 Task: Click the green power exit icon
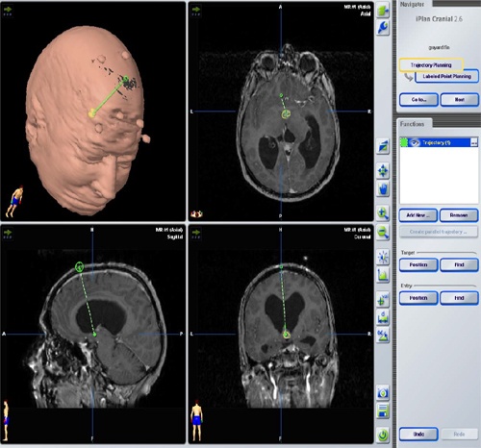pyautogui.click(x=383, y=435)
